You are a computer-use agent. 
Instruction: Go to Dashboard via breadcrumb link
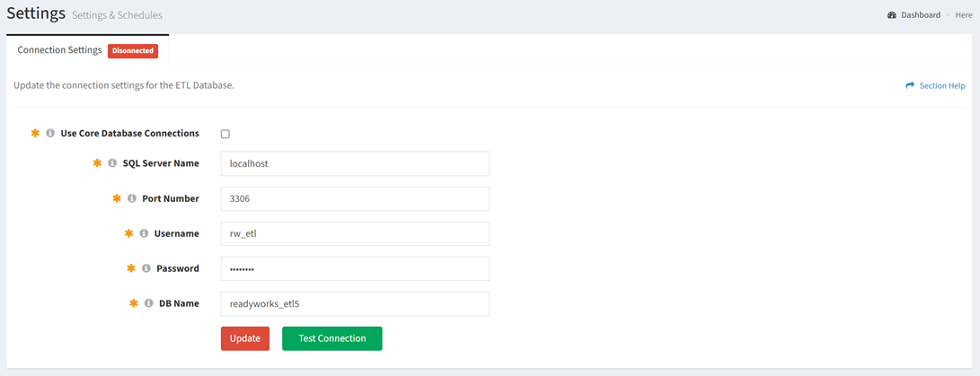click(x=921, y=15)
